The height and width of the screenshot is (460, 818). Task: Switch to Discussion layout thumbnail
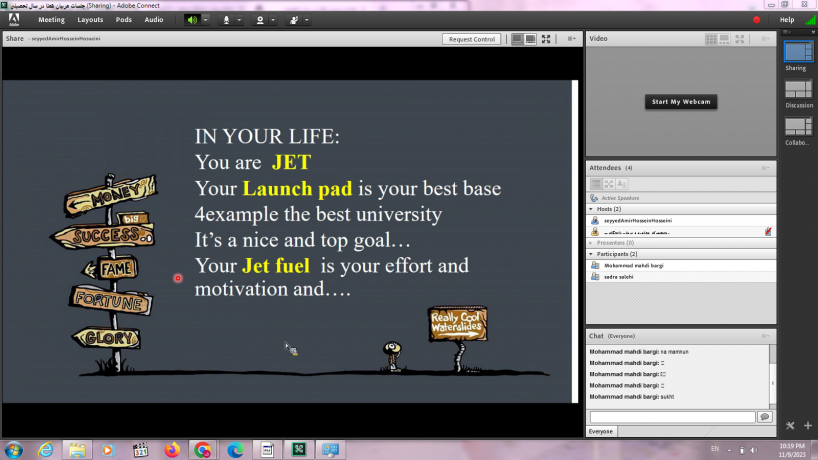[x=798, y=89]
